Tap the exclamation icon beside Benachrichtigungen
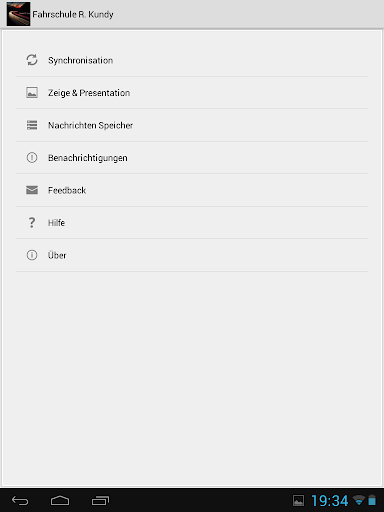Viewport: 384px width, 512px height. click(x=32, y=157)
